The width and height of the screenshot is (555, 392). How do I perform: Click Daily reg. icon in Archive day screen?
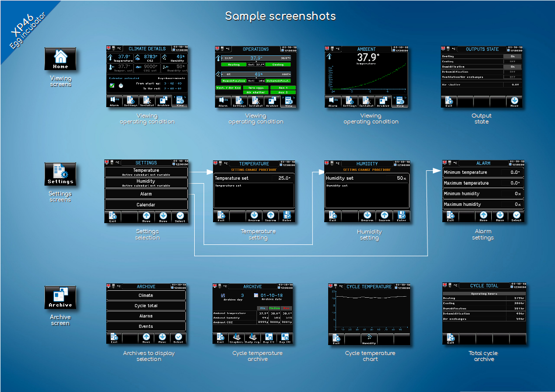click(x=253, y=338)
